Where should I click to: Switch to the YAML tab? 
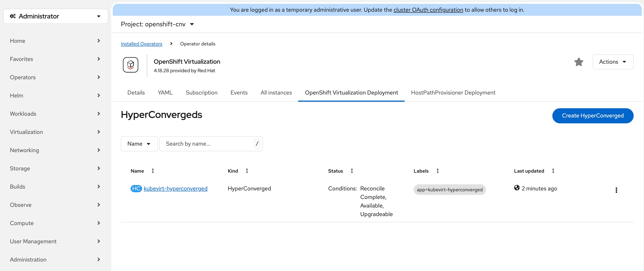165,93
